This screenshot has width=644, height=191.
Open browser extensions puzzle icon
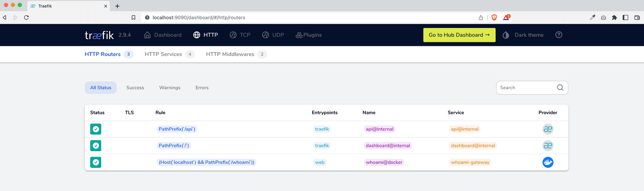coord(614,17)
